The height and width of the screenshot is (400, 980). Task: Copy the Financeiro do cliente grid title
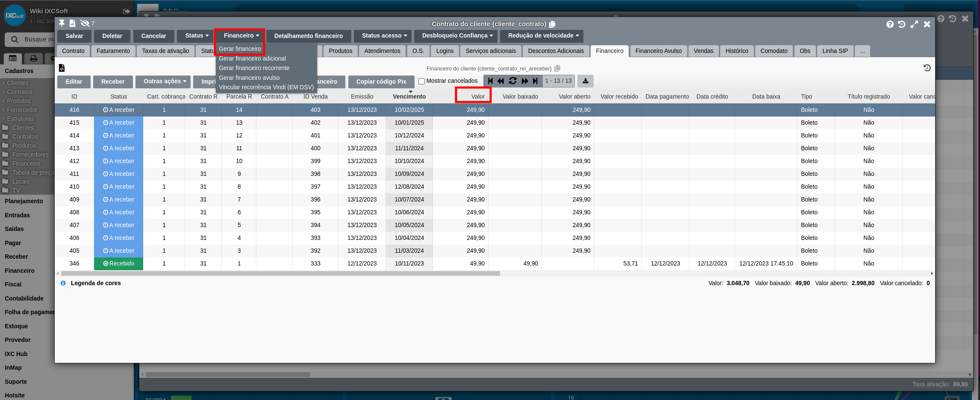[557, 68]
